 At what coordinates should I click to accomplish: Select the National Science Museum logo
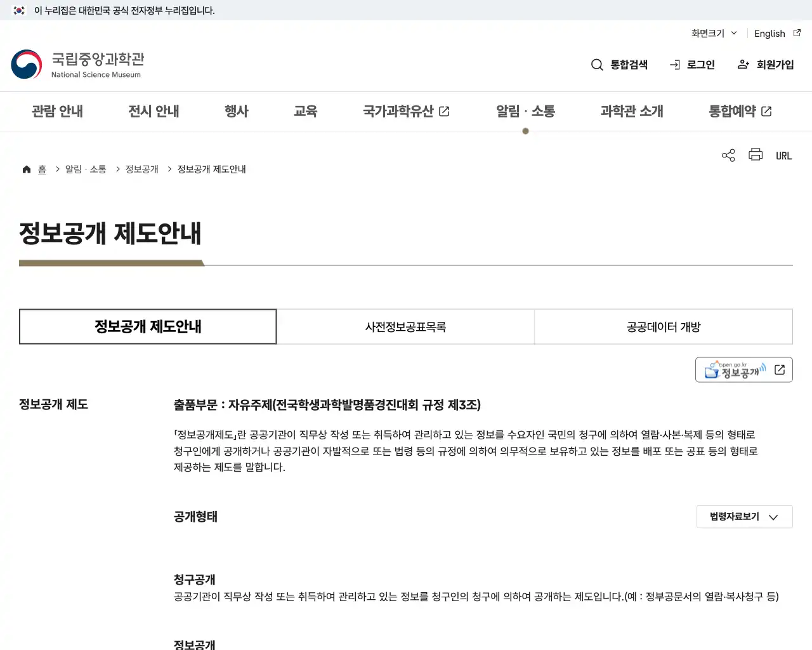tap(76, 63)
